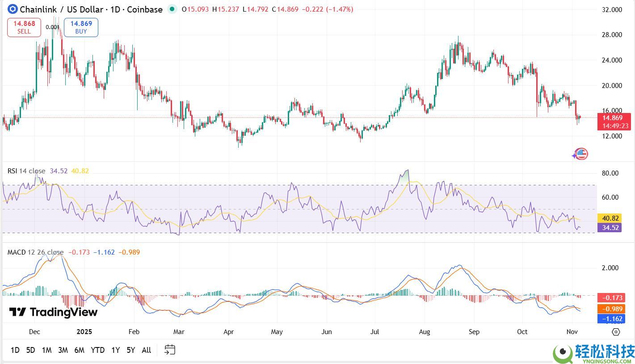Click the TradingView logo
Image resolution: width=635 pixels, height=364 pixels.
tap(53, 312)
